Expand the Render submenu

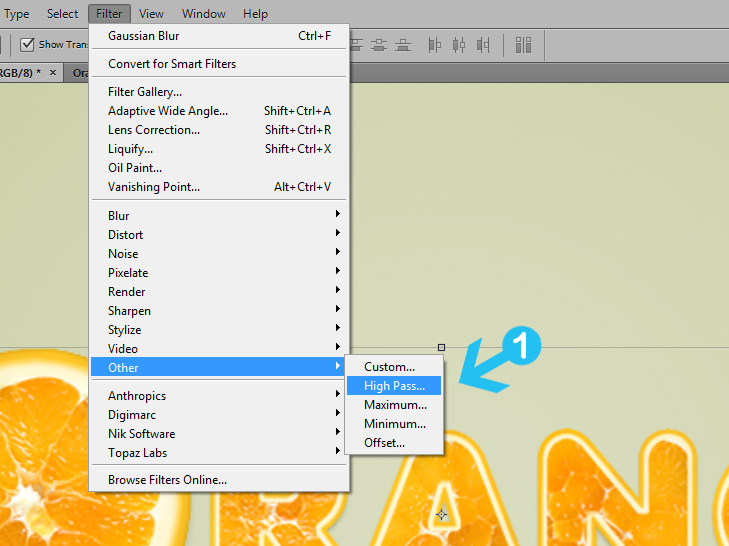(x=219, y=292)
